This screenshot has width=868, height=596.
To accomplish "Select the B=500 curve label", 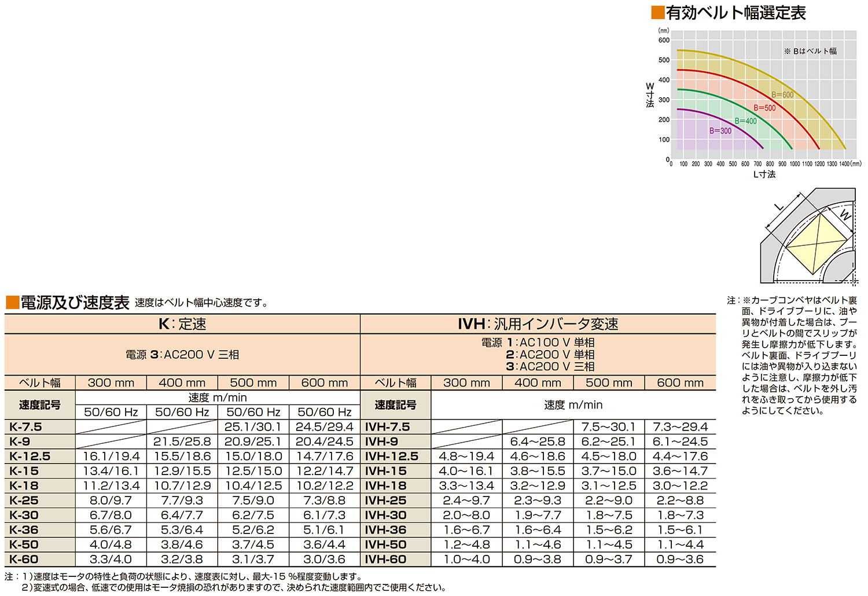I will click(764, 108).
